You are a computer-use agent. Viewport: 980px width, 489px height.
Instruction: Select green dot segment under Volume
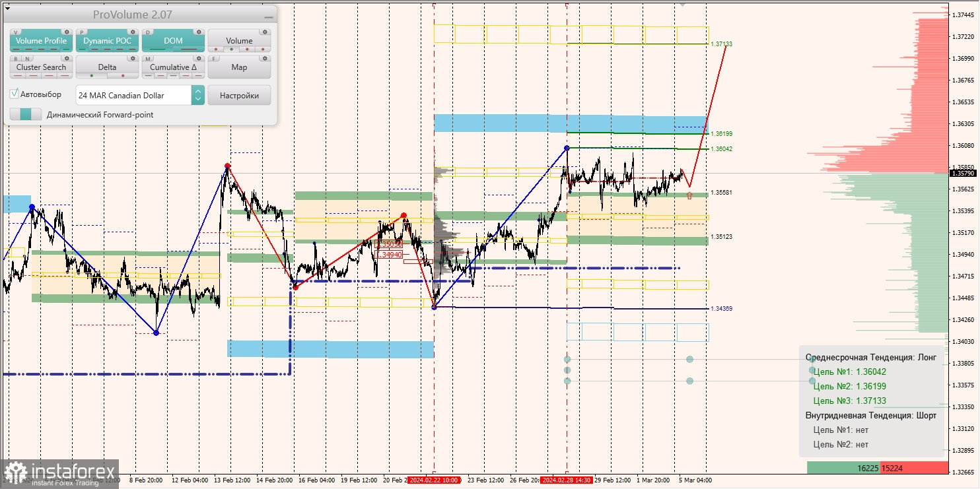230,49
